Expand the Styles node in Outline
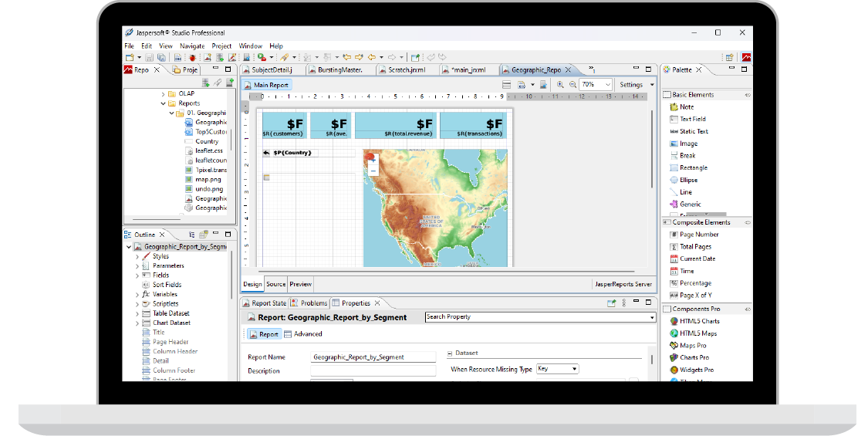This screenshot has height=436, width=868. coord(137,257)
